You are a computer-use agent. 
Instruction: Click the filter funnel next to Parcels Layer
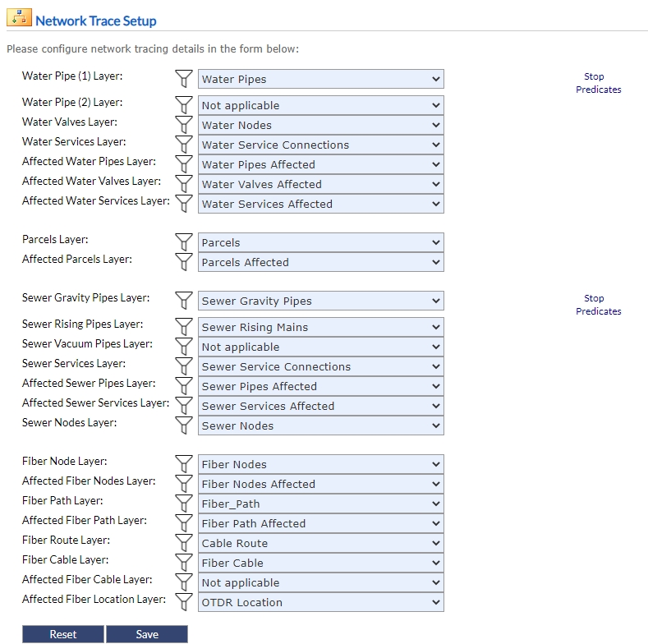pos(185,243)
